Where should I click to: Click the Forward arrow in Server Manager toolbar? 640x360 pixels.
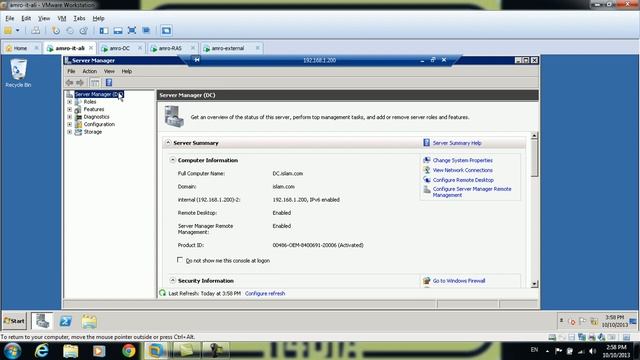point(80,82)
